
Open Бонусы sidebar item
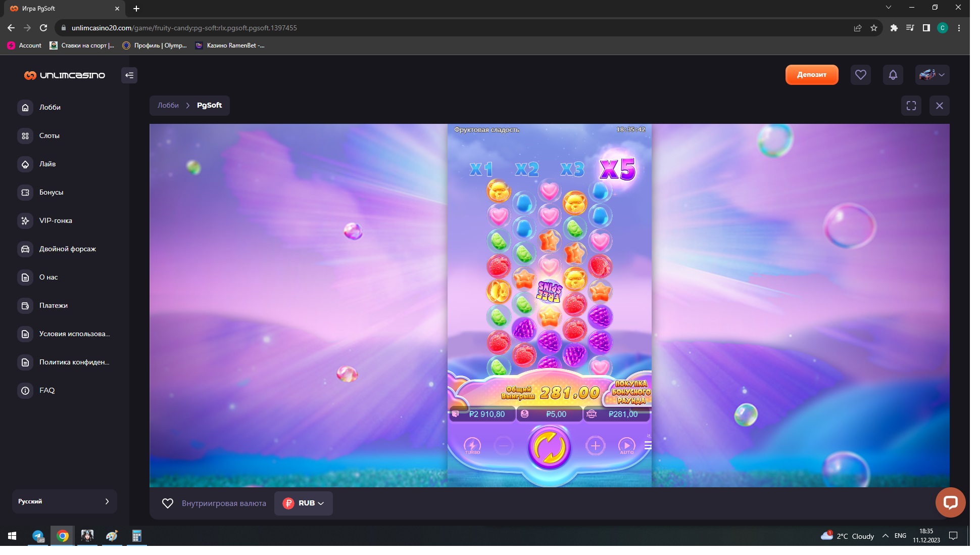(x=51, y=192)
